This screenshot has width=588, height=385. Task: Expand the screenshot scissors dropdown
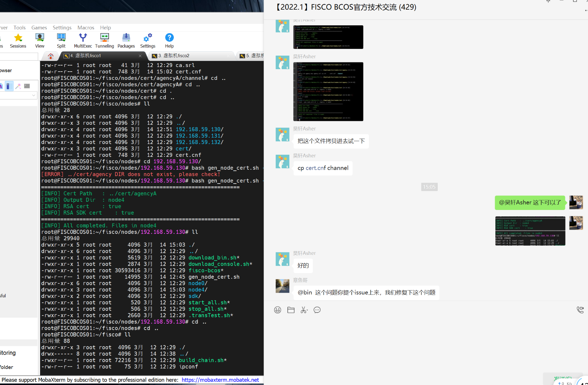pyautogui.click(x=307, y=310)
